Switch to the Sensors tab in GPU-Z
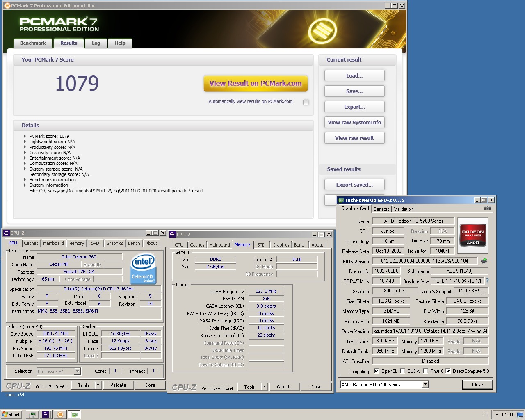This screenshot has height=420, width=525. (381, 209)
